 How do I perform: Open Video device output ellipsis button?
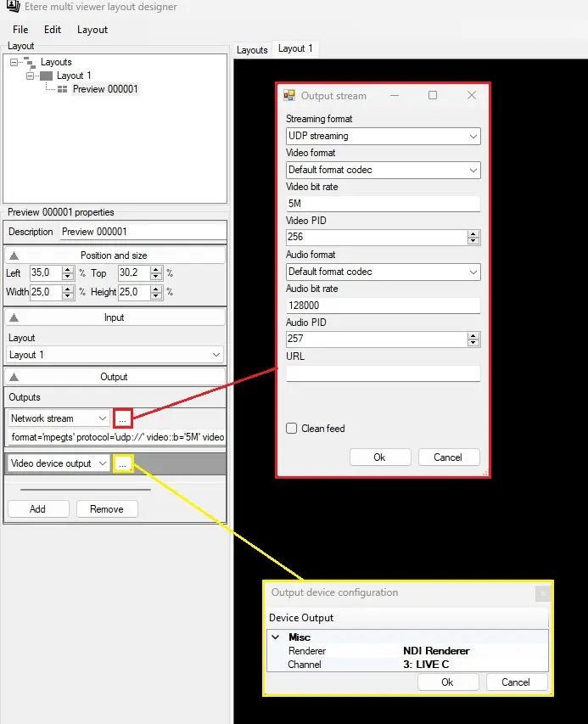pyautogui.click(x=123, y=463)
